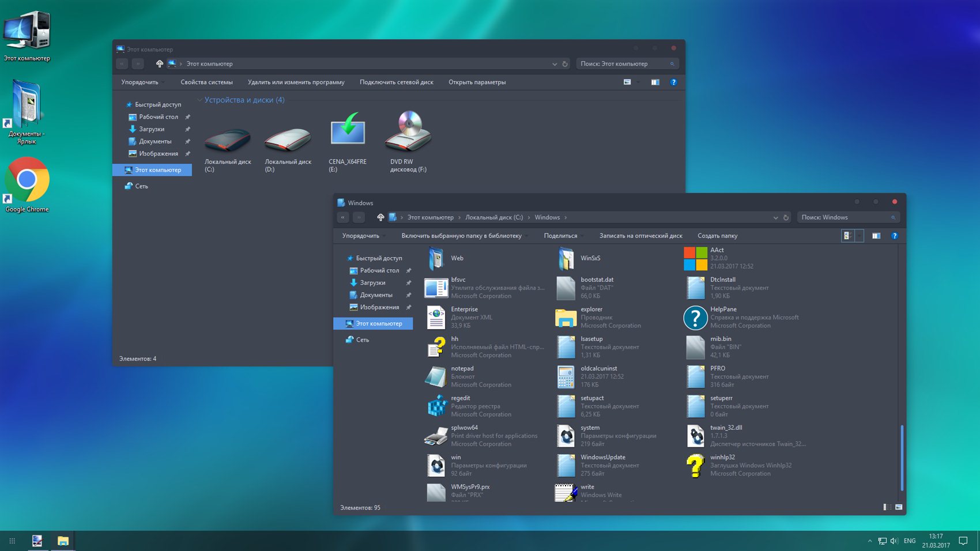This screenshot has height=551, width=980.
Task: Click 'Свойства системы' button
Action: (206, 82)
